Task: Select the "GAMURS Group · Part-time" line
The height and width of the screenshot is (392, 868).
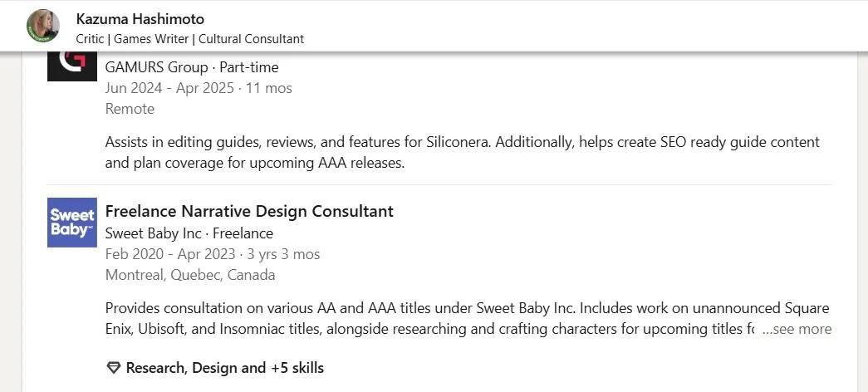Action: click(192, 67)
